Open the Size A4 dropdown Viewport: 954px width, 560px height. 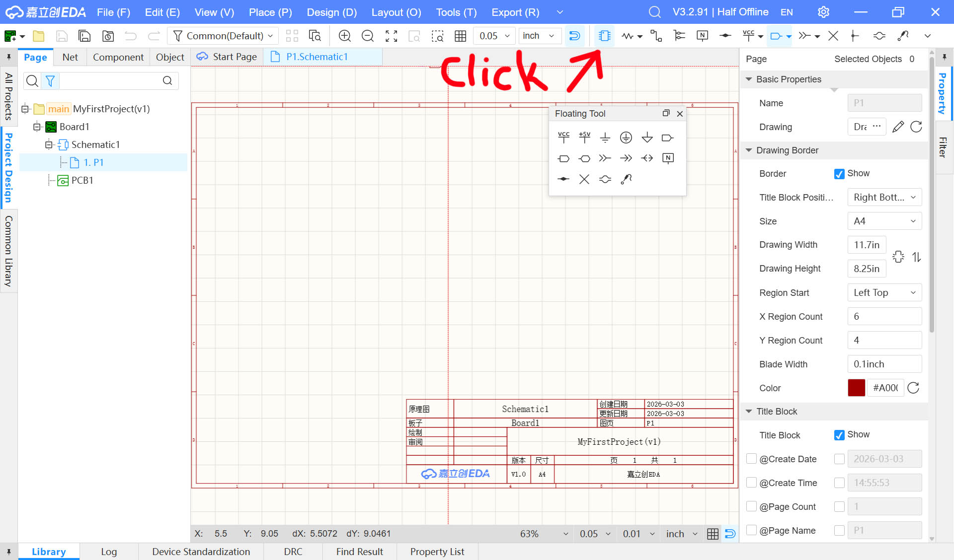click(x=884, y=221)
